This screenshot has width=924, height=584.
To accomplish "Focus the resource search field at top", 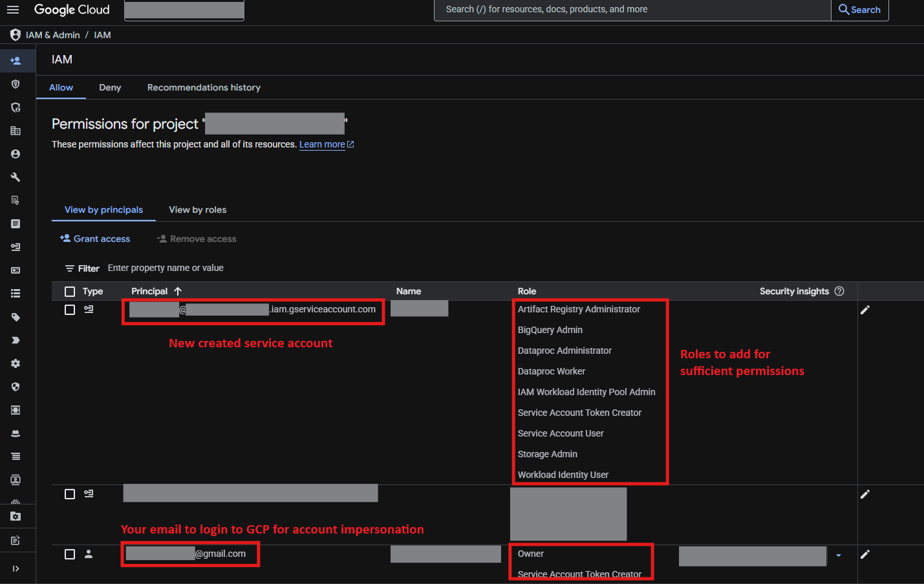I will 632,10.
